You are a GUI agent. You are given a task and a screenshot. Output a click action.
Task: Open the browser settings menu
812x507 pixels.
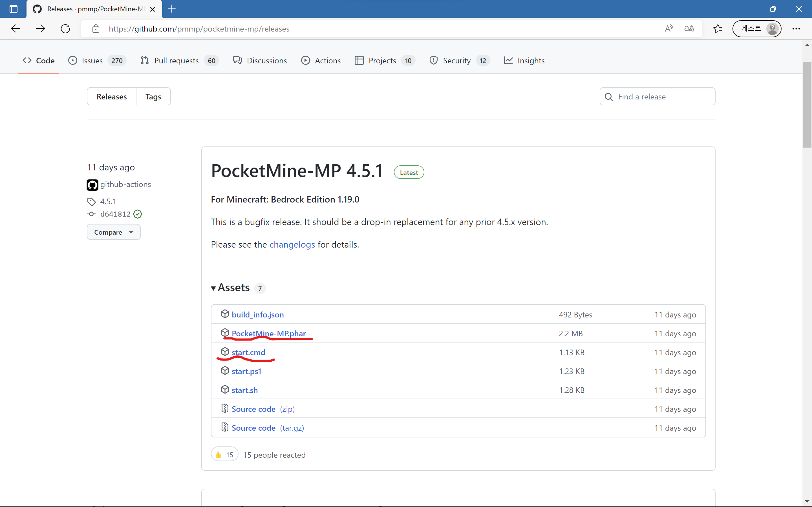[x=796, y=28]
